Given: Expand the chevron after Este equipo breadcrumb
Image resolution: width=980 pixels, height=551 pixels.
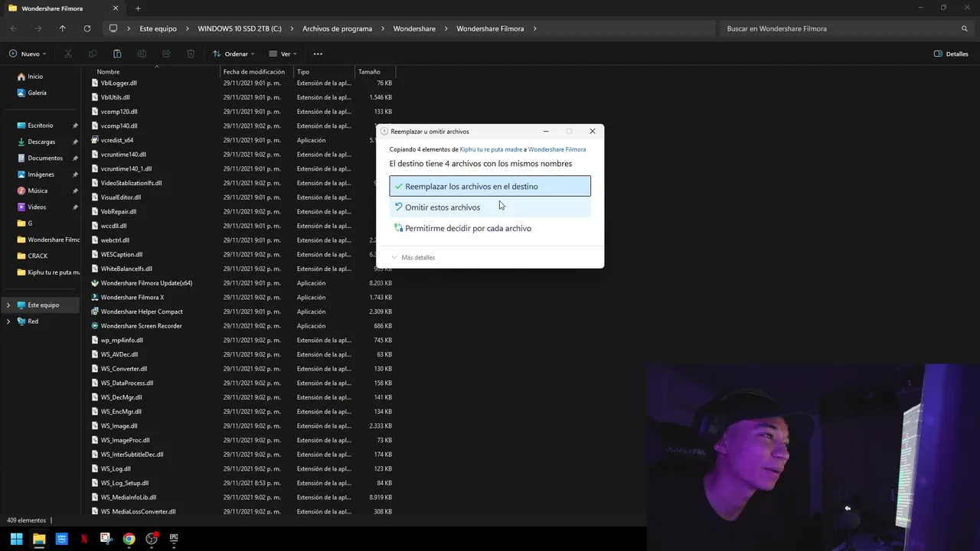Looking at the screenshot, I should (186, 28).
